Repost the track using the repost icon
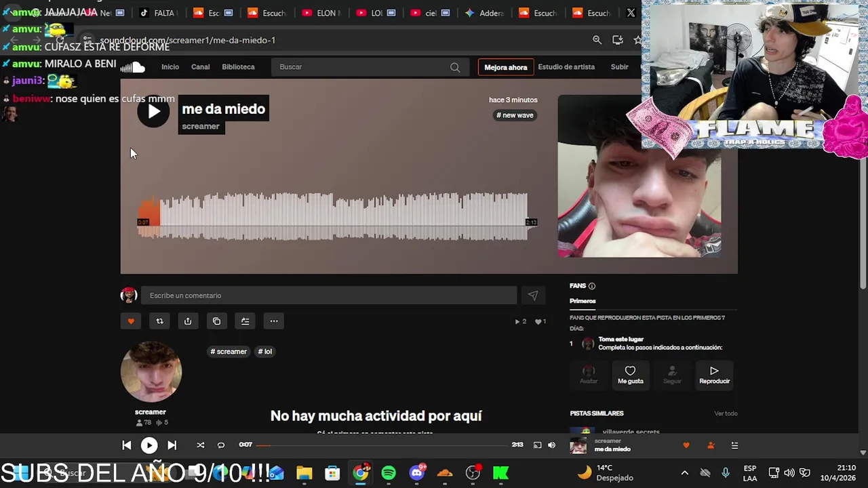The height and width of the screenshot is (488, 868). pyautogui.click(x=159, y=321)
